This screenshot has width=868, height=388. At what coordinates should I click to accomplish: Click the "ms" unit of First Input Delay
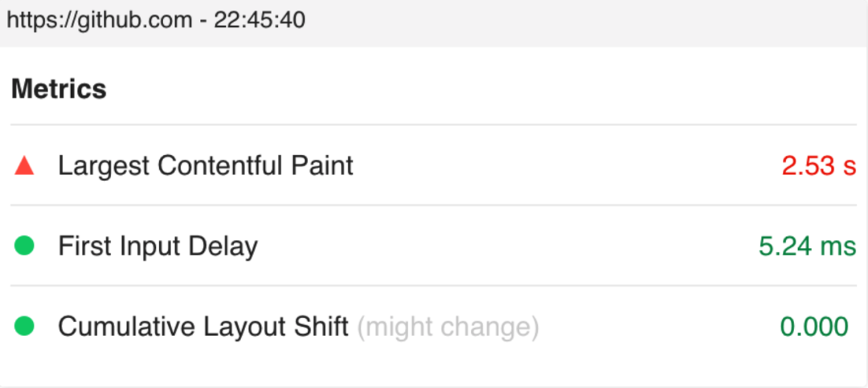[x=837, y=247]
